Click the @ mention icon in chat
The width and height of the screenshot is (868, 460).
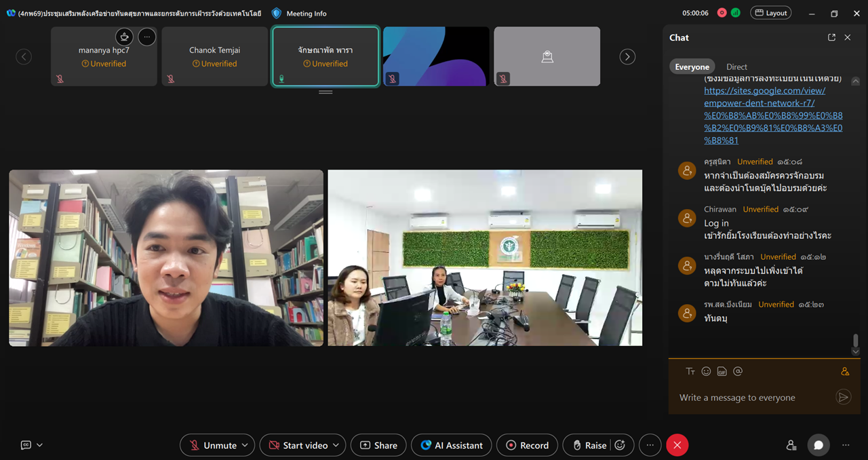point(738,371)
